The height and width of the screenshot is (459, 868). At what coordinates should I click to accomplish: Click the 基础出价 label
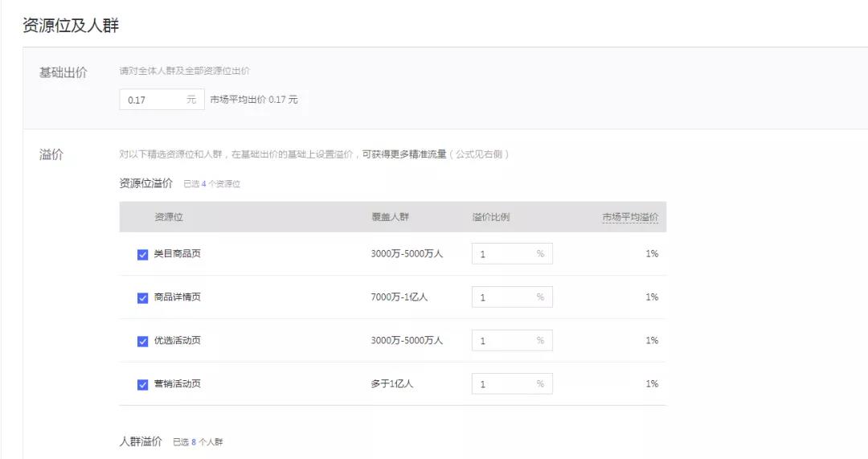[x=63, y=72]
